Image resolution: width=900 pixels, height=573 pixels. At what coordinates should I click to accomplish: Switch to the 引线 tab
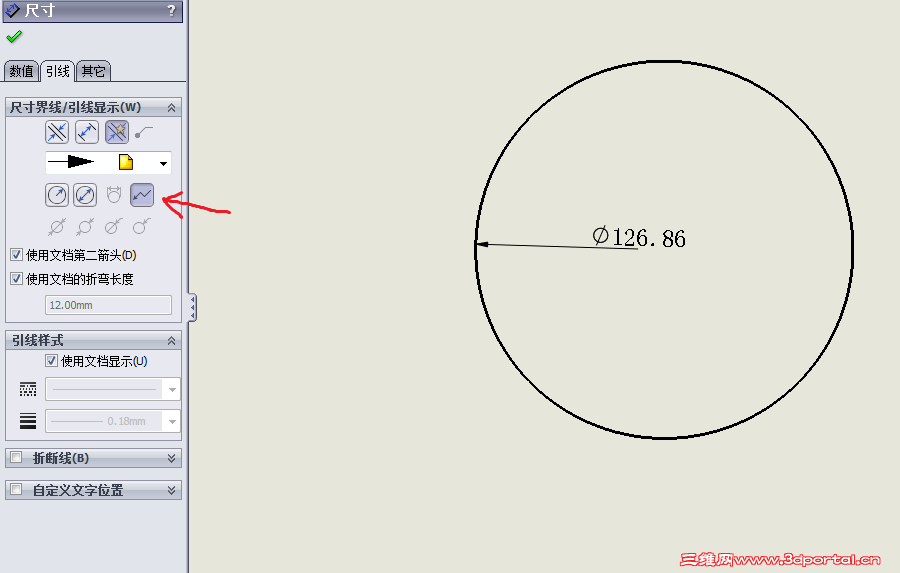[x=57, y=71]
